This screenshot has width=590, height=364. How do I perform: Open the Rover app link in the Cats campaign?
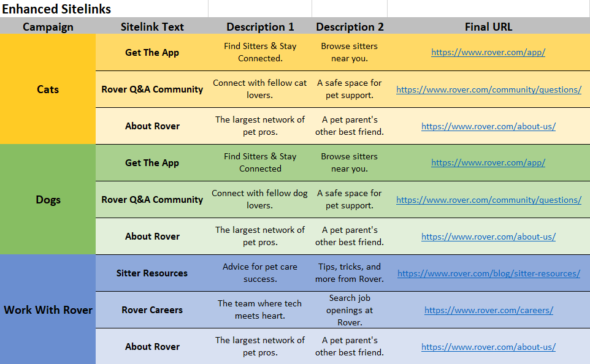tap(488, 53)
